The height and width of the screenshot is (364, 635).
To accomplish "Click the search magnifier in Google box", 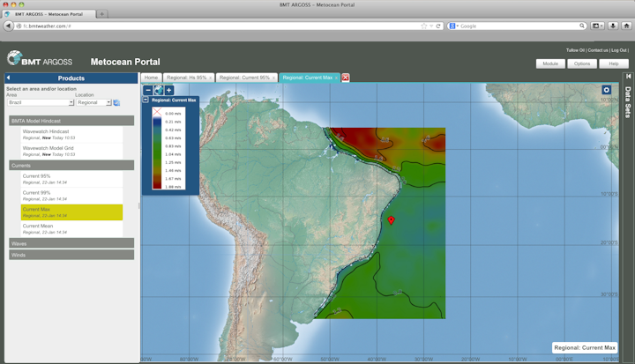I will click(x=582, y=26).
